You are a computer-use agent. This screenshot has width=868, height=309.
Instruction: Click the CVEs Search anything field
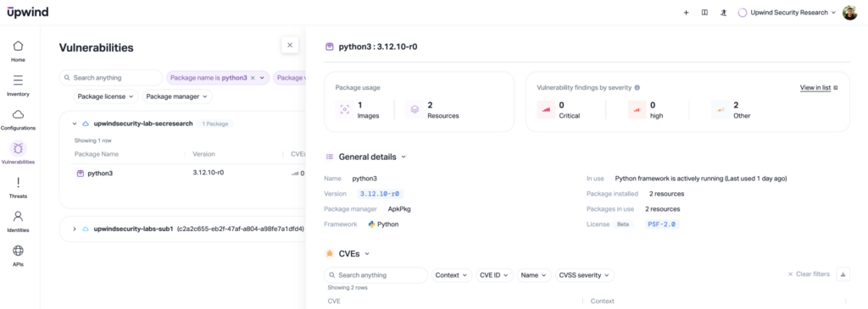click(x=376, y=275)
